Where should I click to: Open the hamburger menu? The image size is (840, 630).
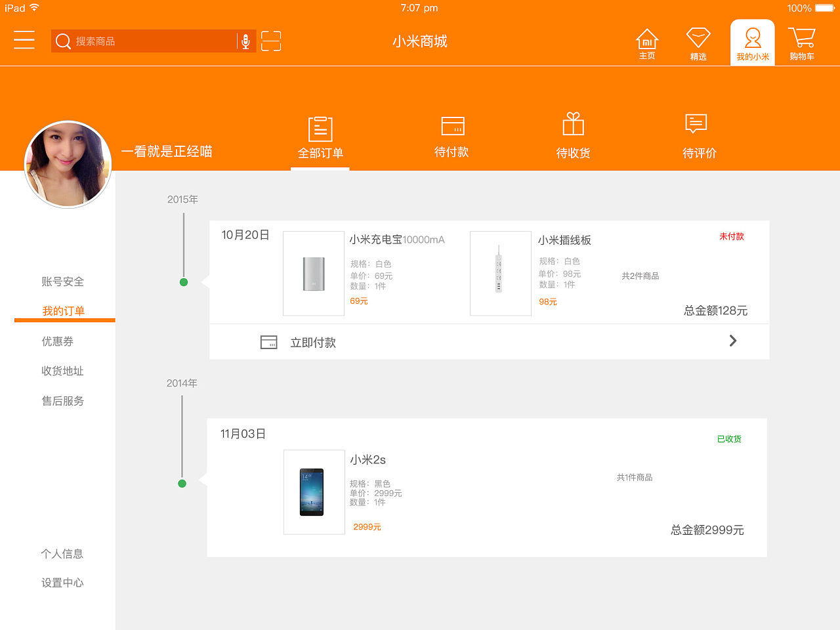tap(24, 40)
